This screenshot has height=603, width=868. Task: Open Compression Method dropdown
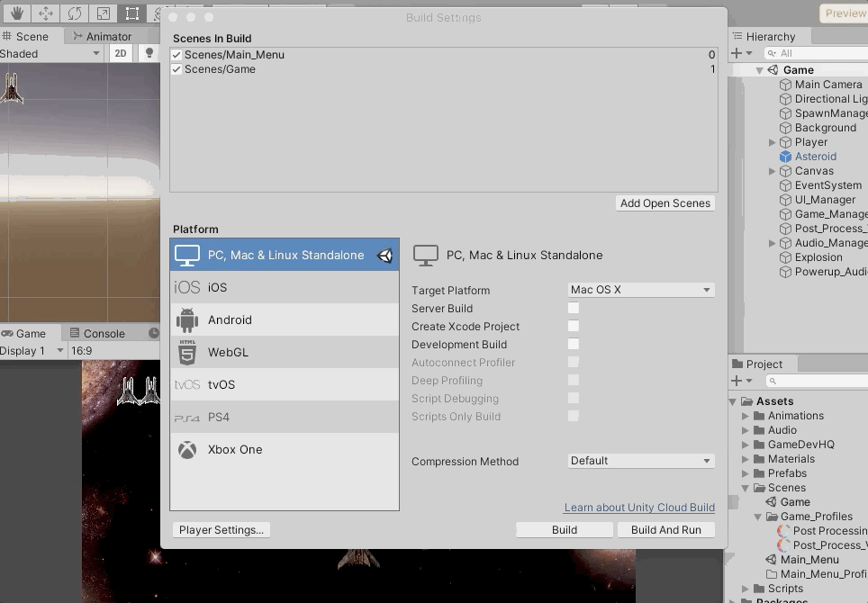pyautogui.click(x=641, y=461)
